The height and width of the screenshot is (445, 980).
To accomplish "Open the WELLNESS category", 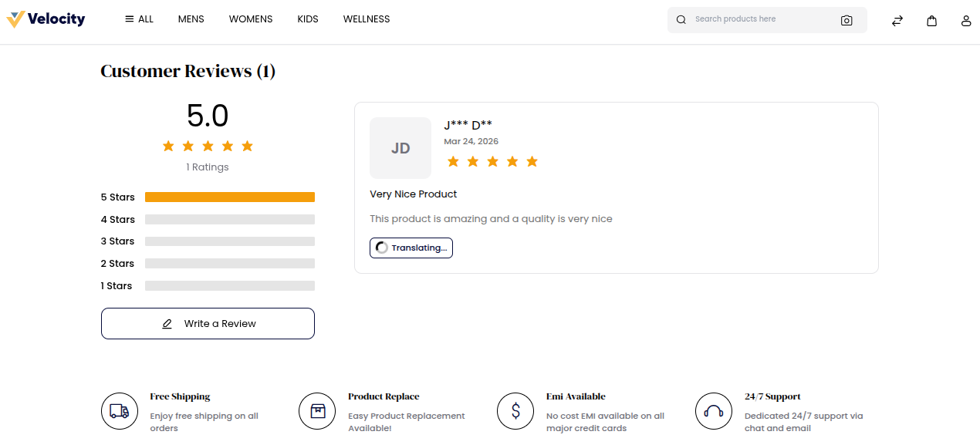I will [367, 19].
